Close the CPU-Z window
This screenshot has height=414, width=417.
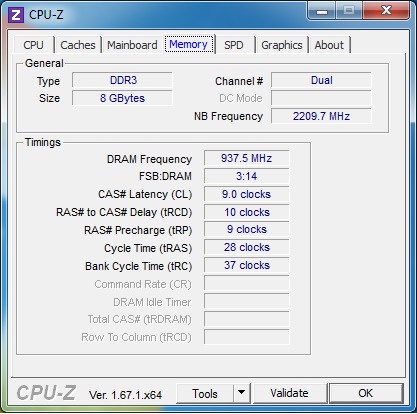pos(386,11)
